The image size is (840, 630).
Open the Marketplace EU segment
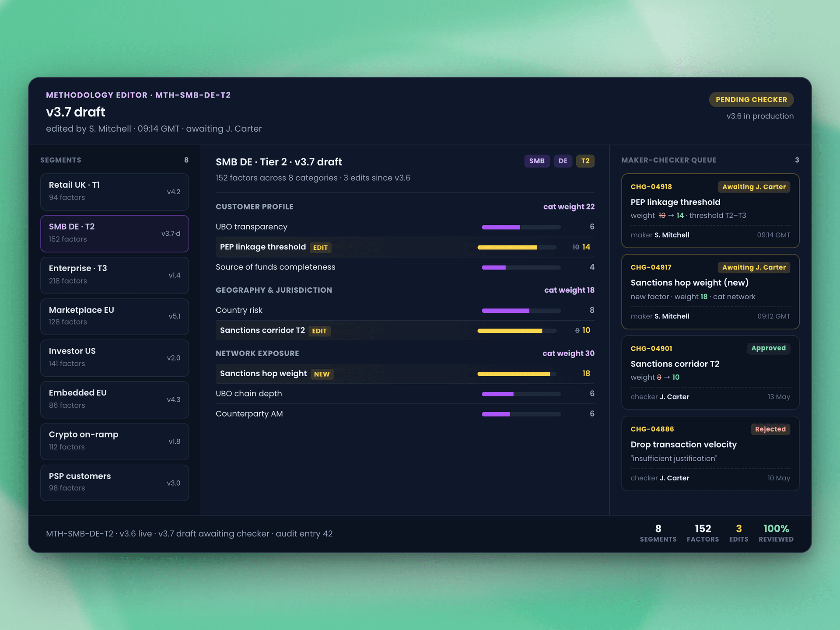click(115, 316)
